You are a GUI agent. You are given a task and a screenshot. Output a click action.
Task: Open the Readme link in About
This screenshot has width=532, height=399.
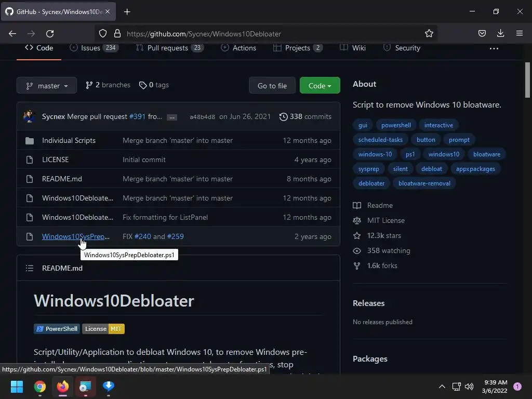[373, 205]
